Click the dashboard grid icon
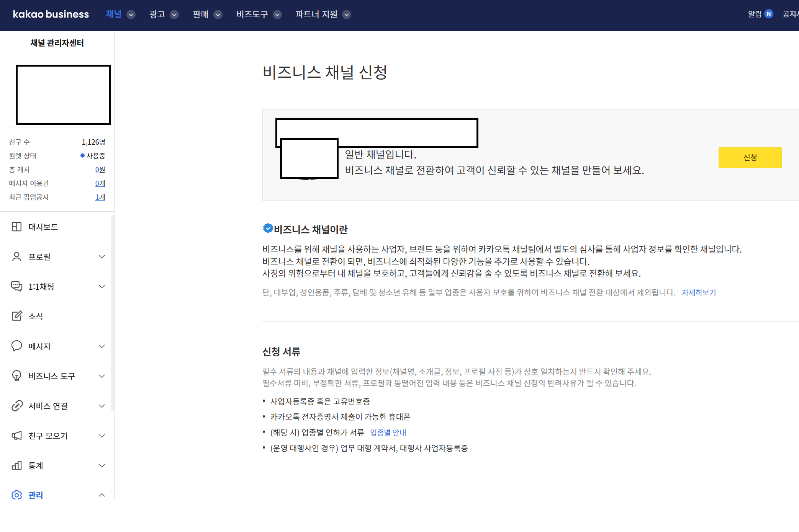The height and width of the screenshot is (532, 799). coord(16,227)
